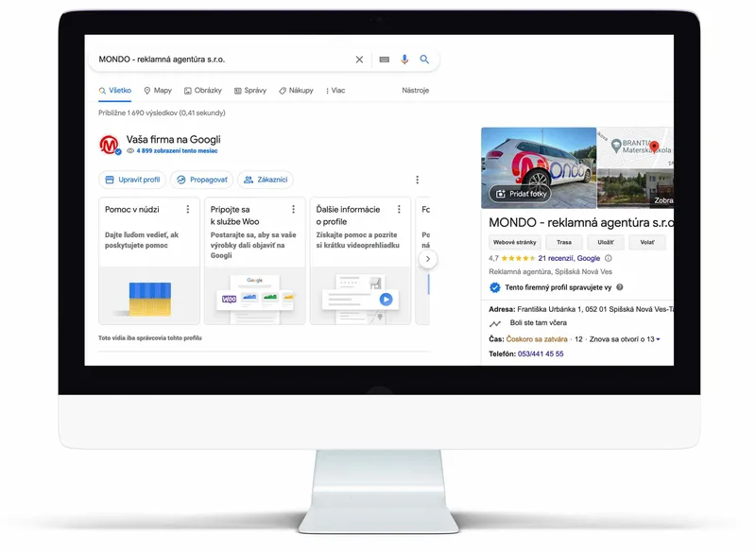Click the Woo illustration image
This screenshot has height=552, width=756.
255,296
